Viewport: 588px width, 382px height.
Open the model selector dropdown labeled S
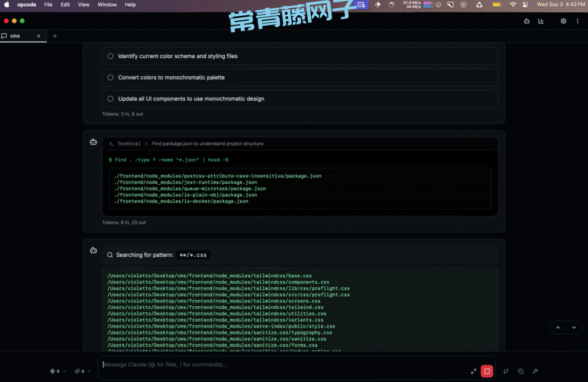point(58,371)
